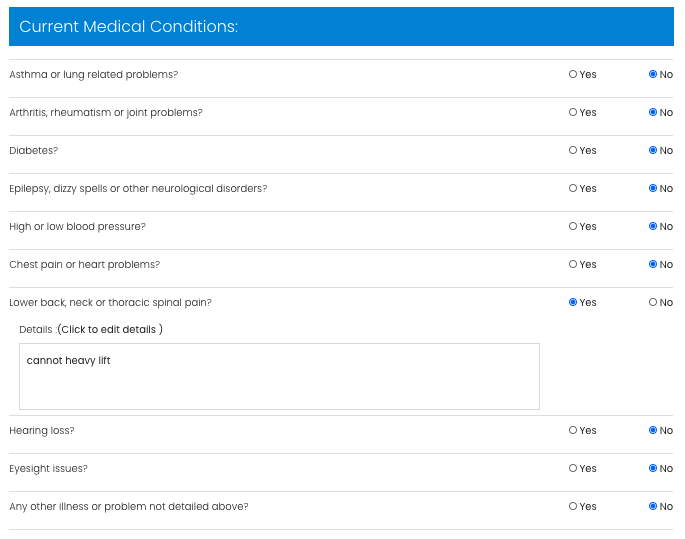The image size is (685, 539).
Task: Choose No for Arthritis or joint problems
Action: pos(653,112)
